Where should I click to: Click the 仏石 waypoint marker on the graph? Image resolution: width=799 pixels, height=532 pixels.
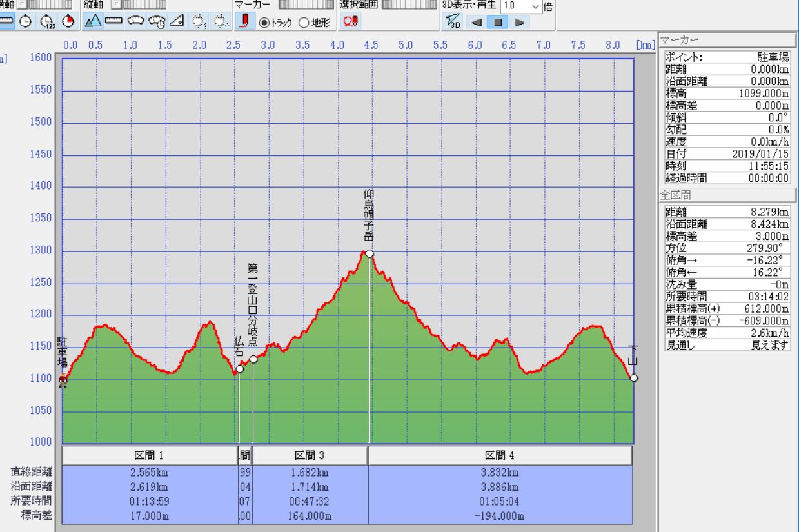[240, 369]
